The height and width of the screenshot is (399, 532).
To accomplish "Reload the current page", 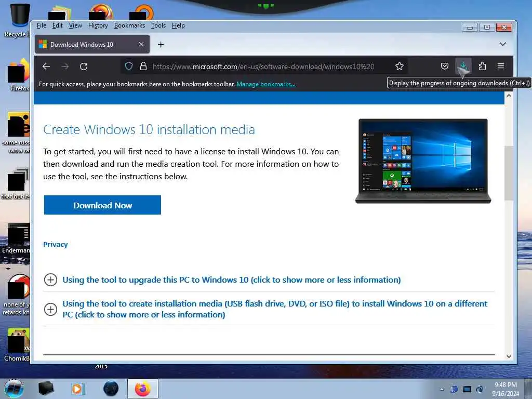I will point(84,66).
